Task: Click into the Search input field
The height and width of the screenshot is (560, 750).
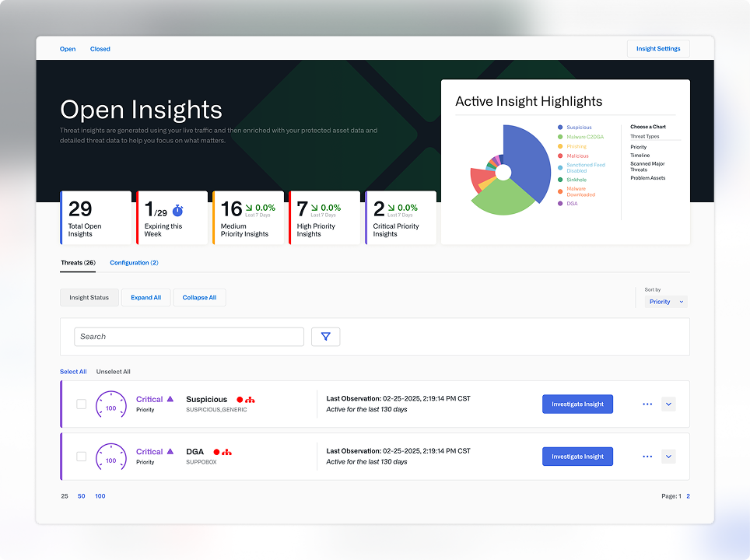Action: coord(189,337)
